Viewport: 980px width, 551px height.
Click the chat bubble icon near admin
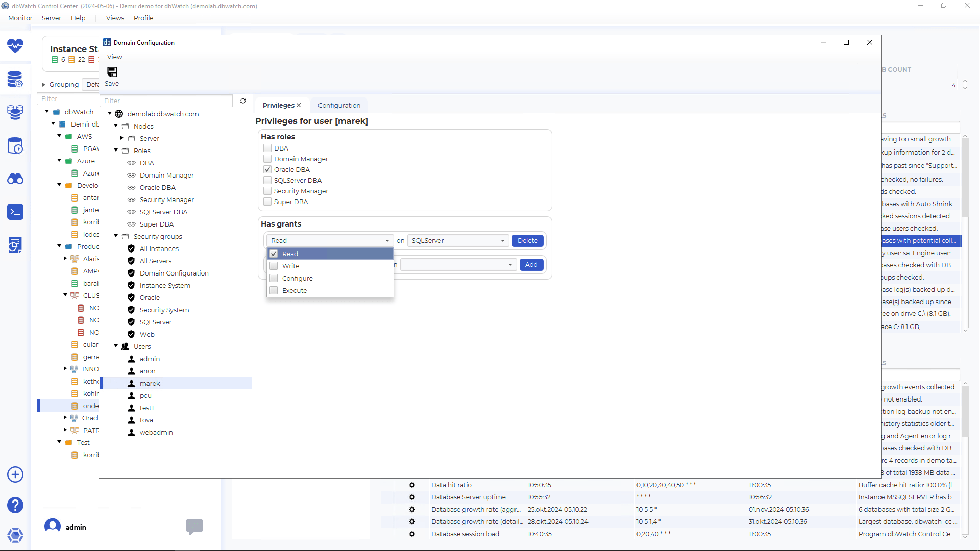coord(194,526)
